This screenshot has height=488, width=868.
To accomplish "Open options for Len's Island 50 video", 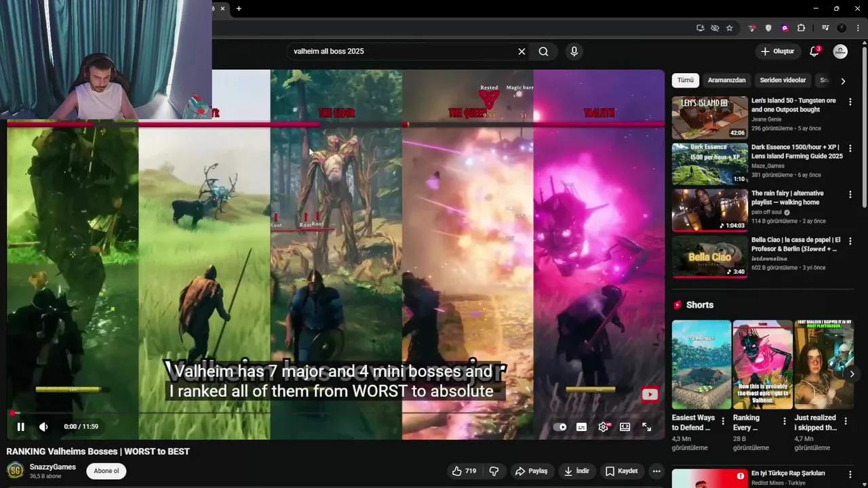I will click(850, 102).
